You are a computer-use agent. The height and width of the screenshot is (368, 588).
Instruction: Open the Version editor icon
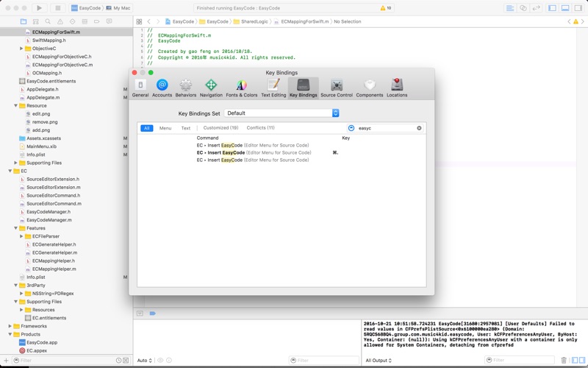coord(537,8)
